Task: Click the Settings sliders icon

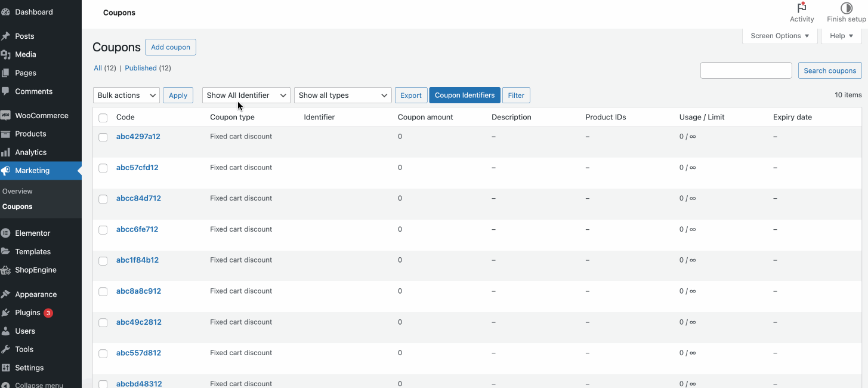Action: 5,368
